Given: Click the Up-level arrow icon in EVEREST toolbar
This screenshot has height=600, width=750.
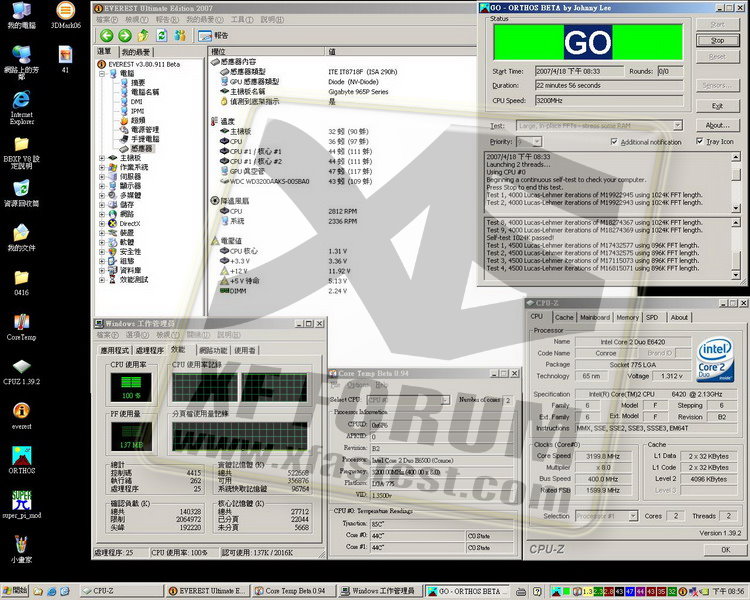Looking at the screenshot, I should [143, 35].
